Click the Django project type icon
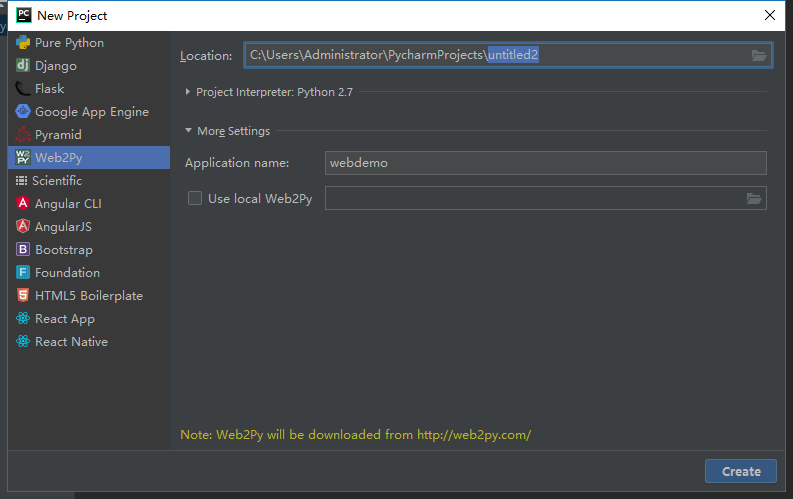Viewport: 793px width, 499px height. [x=23, y=65]
